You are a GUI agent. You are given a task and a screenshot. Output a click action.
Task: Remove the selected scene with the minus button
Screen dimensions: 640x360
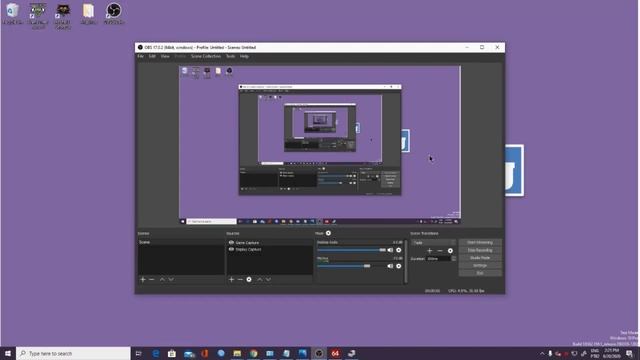[x=151, y=280]
